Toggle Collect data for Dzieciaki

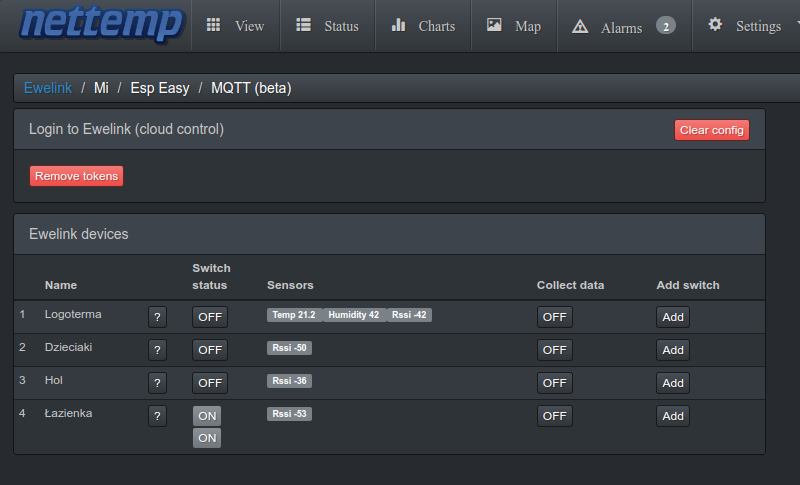555,350
